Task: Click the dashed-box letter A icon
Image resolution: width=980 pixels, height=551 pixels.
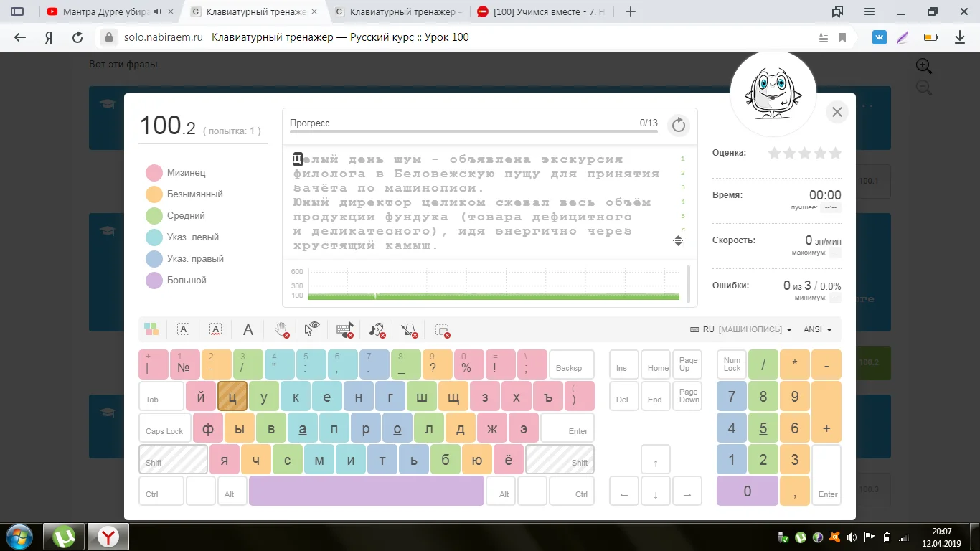Action: [183, 329]
